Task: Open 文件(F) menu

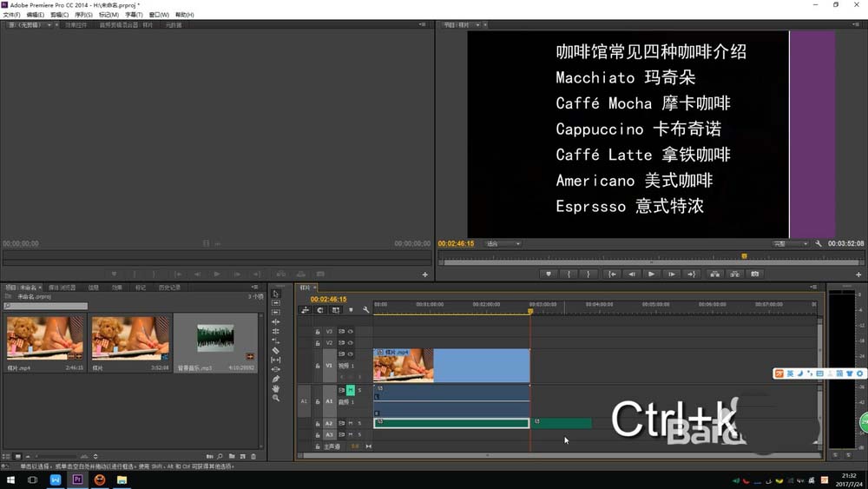Action: (11, 15)
